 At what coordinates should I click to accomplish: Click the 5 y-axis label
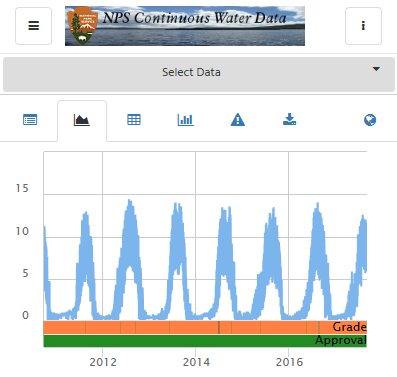tap(25, 273)
